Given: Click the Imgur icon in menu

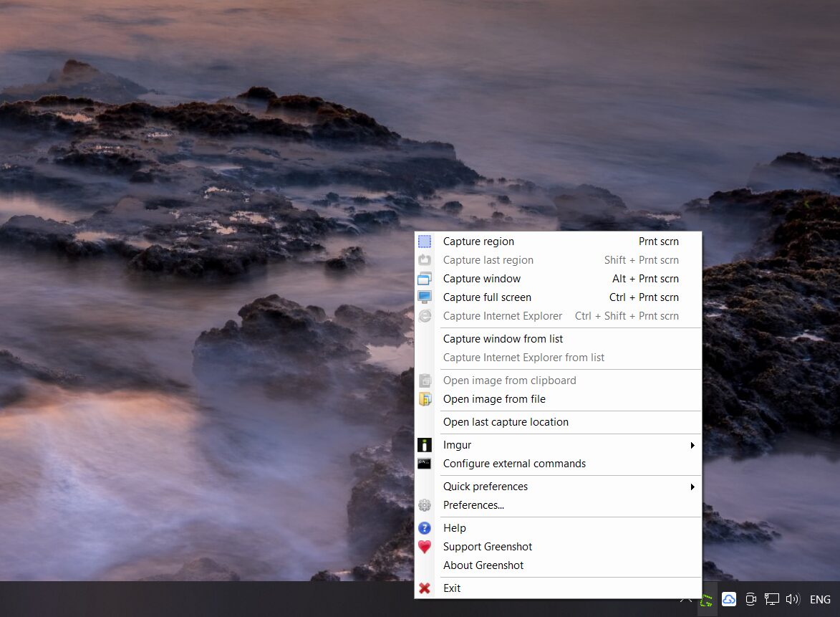Looking at the screenshot, I should point(425,445).
